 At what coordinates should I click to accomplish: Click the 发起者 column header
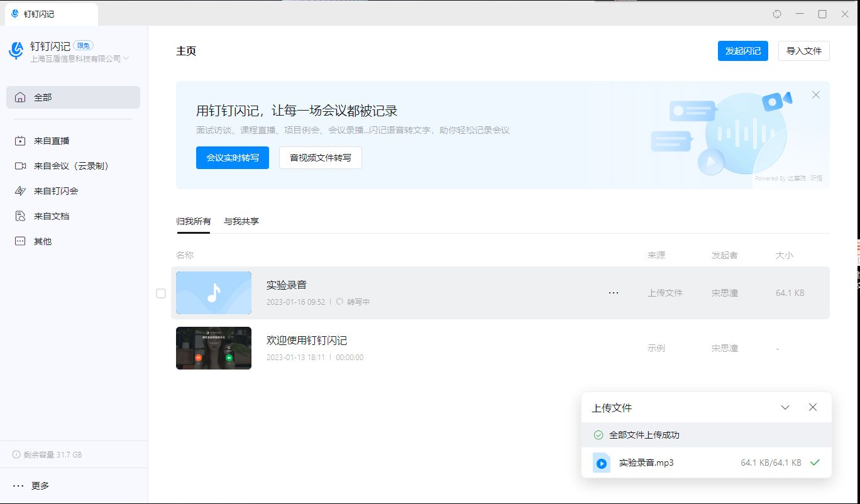(x=725, y=255)
